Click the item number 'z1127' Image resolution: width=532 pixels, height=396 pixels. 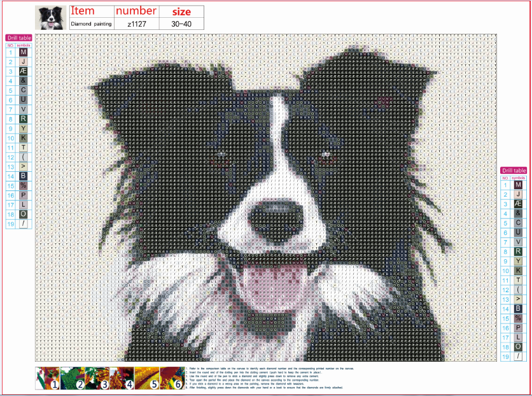pyautogui.click(x=136, y=24)
